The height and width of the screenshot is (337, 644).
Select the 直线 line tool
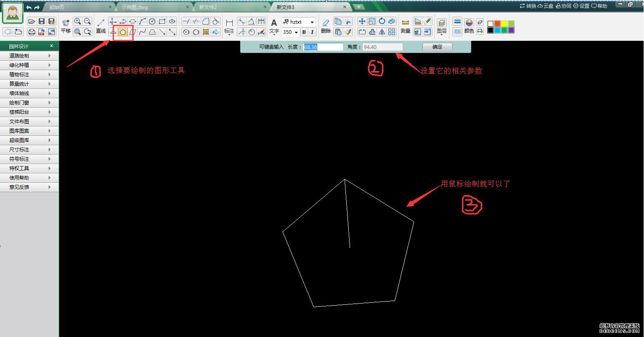click(x=101, y=26)
